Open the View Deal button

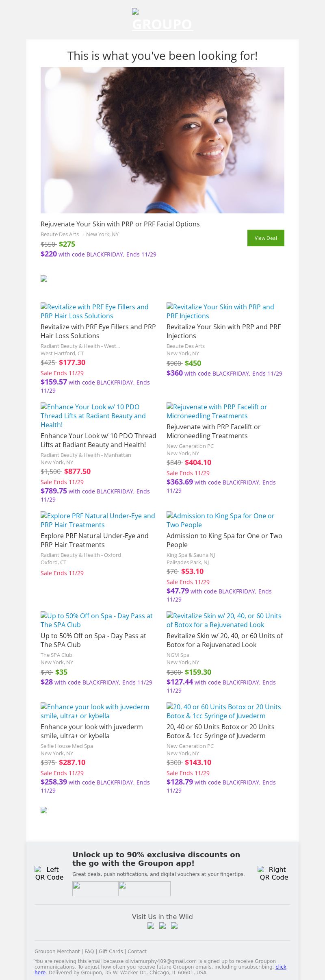coord(266,238)
